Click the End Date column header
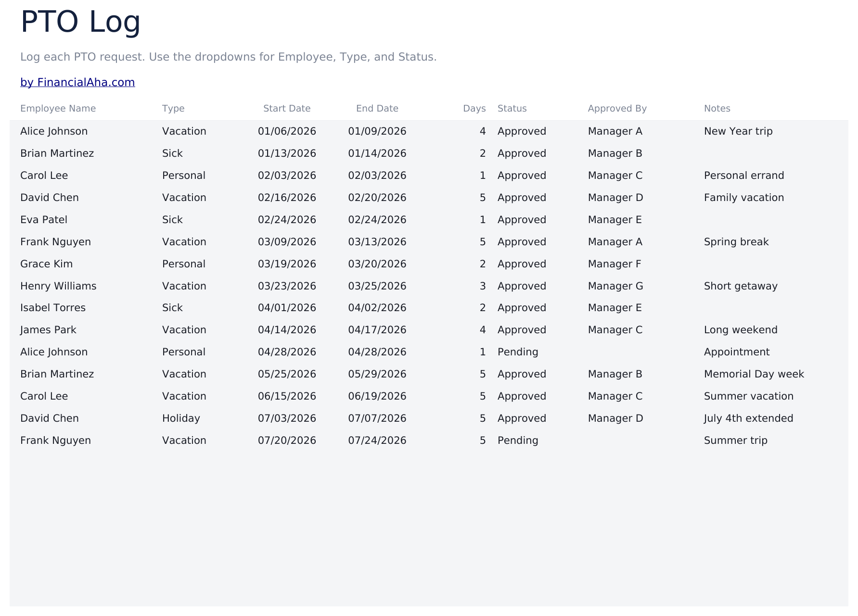 (377, 109)
